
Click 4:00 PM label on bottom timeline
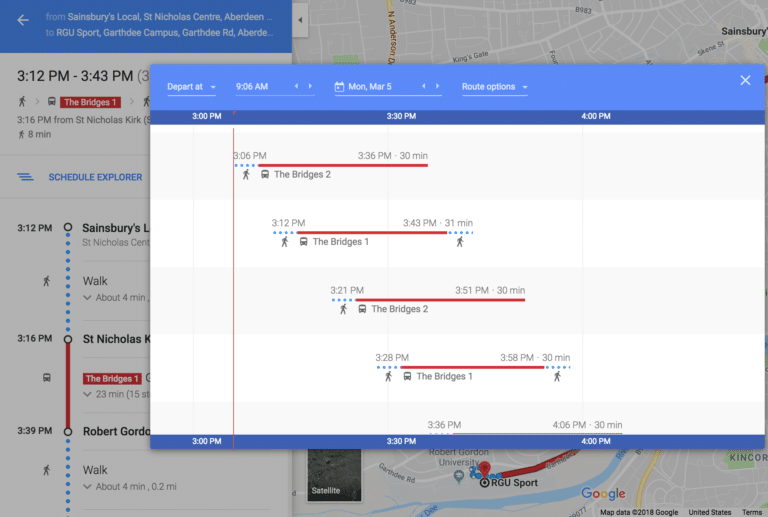tap(596, 441)
